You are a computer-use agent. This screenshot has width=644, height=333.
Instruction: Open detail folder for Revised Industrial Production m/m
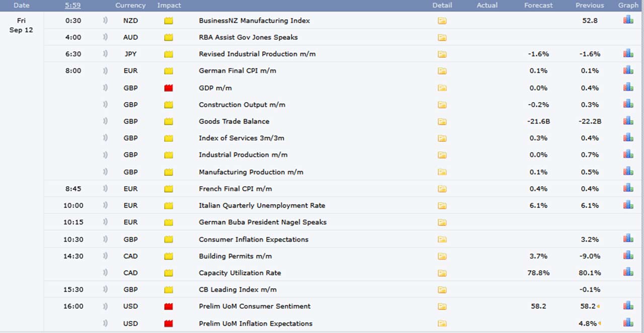[x=442, y=54]
